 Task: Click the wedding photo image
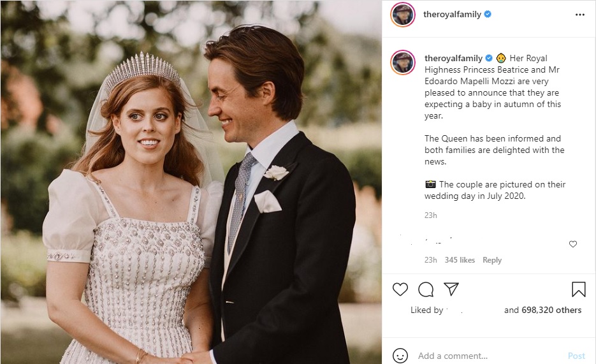tap(191, 182)
